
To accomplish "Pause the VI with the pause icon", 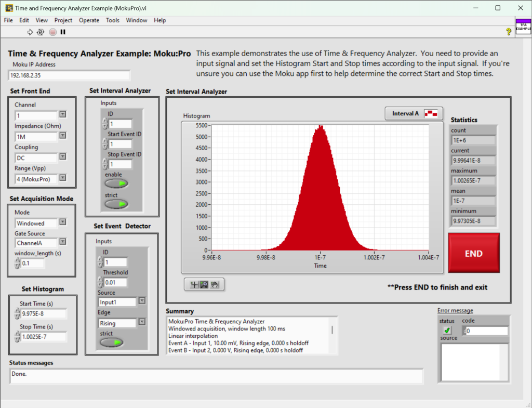I will click(62, 32).
